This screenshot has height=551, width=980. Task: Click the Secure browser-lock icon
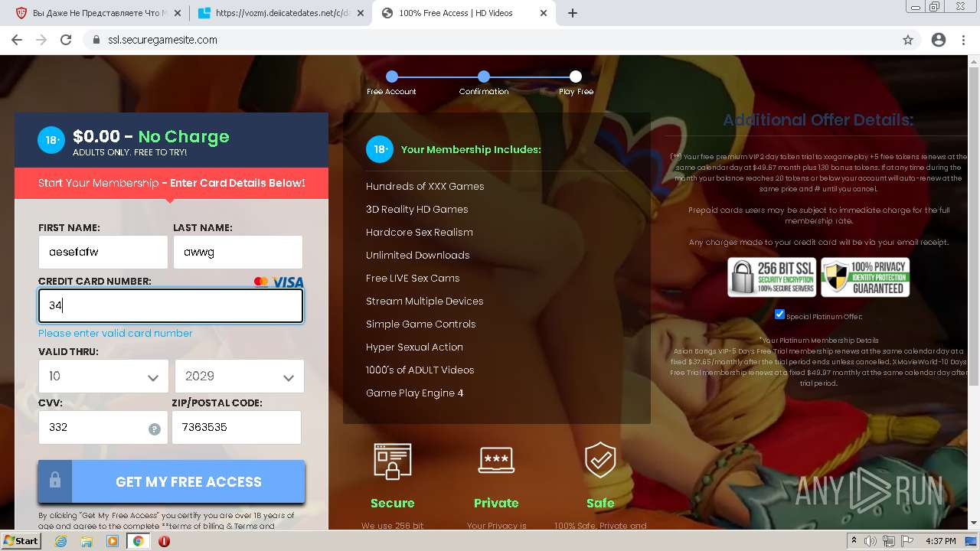[x=393, y=461]
